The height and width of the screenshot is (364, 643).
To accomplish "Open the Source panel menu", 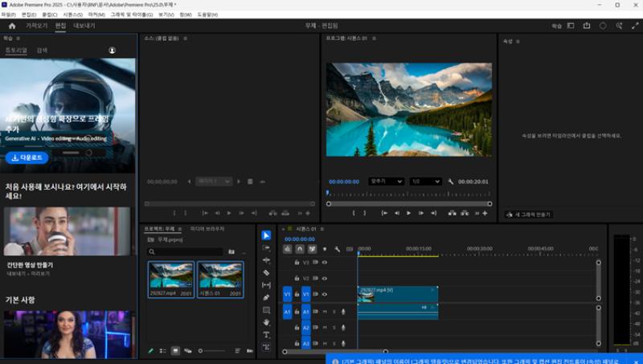I will point(186,38).
